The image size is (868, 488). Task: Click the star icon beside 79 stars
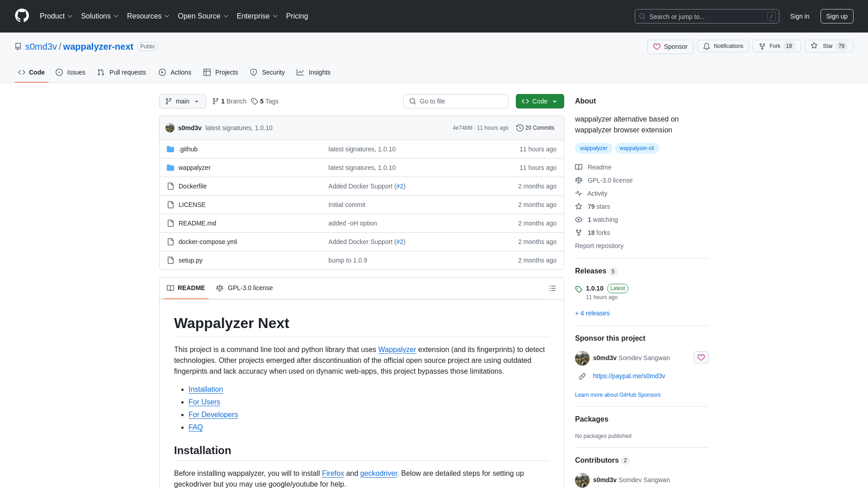point(579,206)
